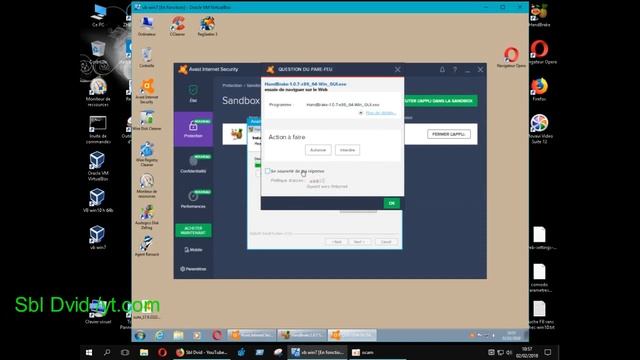Expand the 'Plus de détails' link
This screenshot has width=640, height=360.
click(380, 113)
